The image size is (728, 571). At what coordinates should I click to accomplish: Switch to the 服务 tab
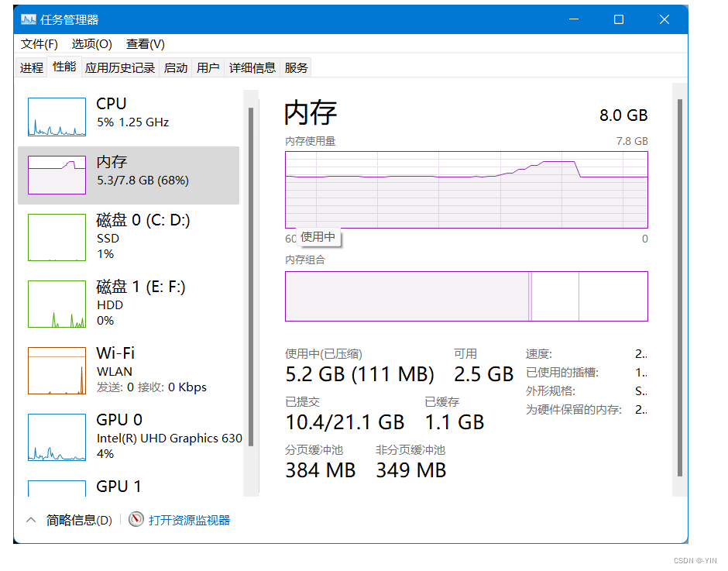point(296,68)
